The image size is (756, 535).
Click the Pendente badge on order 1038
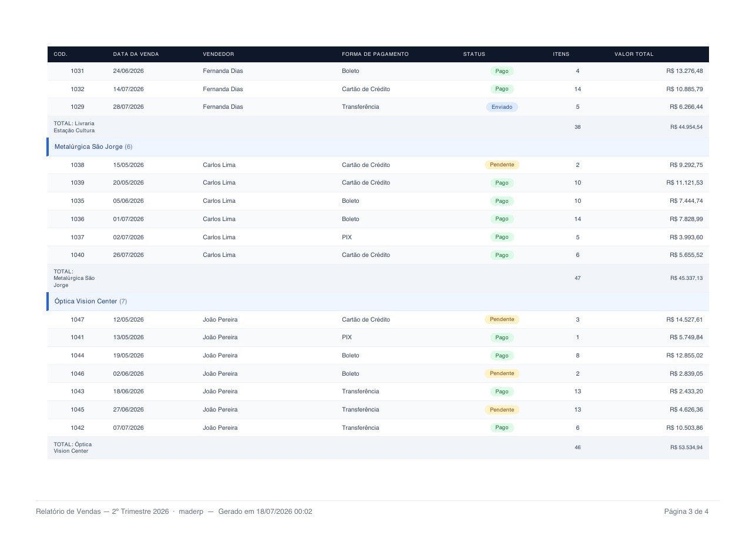(x=502, y=165)
